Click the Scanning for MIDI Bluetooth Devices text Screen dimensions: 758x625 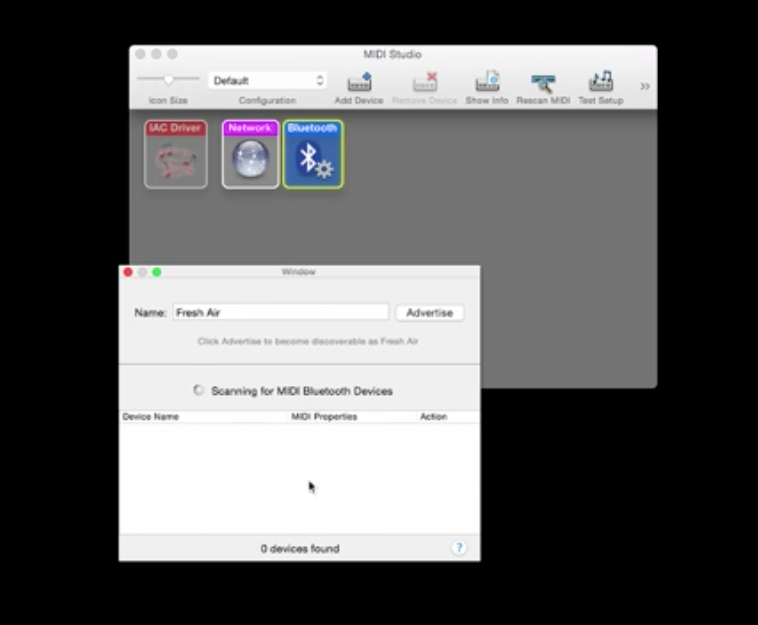(x=302, y=391)
